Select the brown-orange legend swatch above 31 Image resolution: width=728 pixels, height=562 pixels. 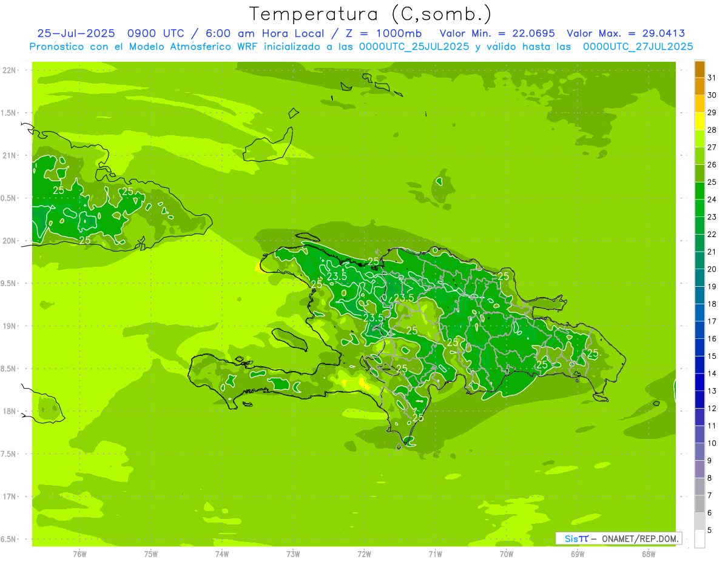[x=699, y=69]
